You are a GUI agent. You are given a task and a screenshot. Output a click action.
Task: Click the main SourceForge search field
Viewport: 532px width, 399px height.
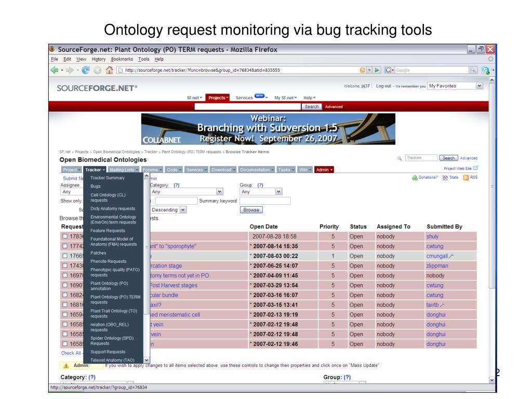pyautogui.click(x=248, y=107)
